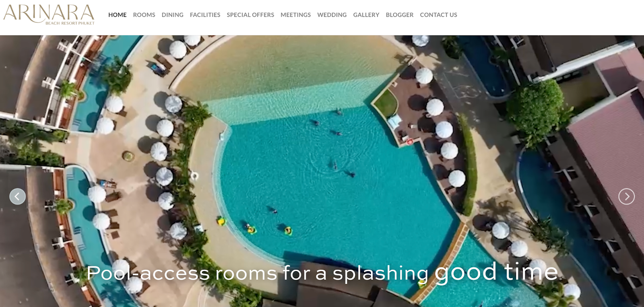This screenshot has height=307, width=644.
Task: Click CONTACT US in the header
Action: click(x=439, y=15)
